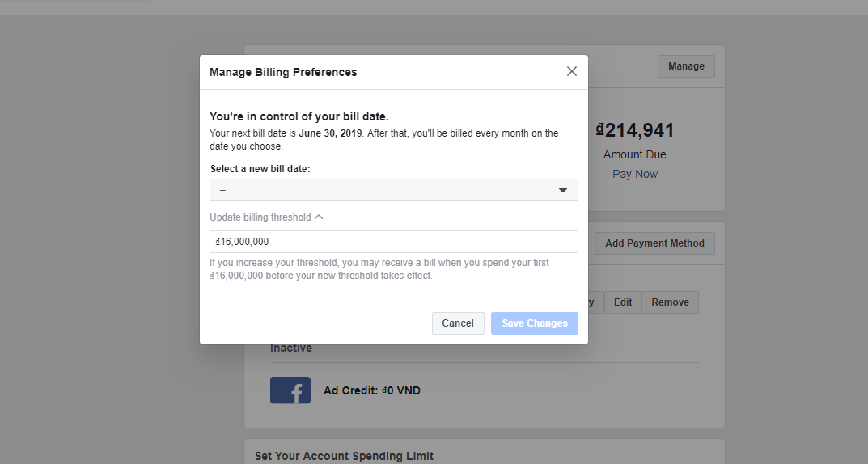The width and height of the screenshot is (868, 464).
Task: Focus the billing threshold amount field
Action: tap(393, 242)
